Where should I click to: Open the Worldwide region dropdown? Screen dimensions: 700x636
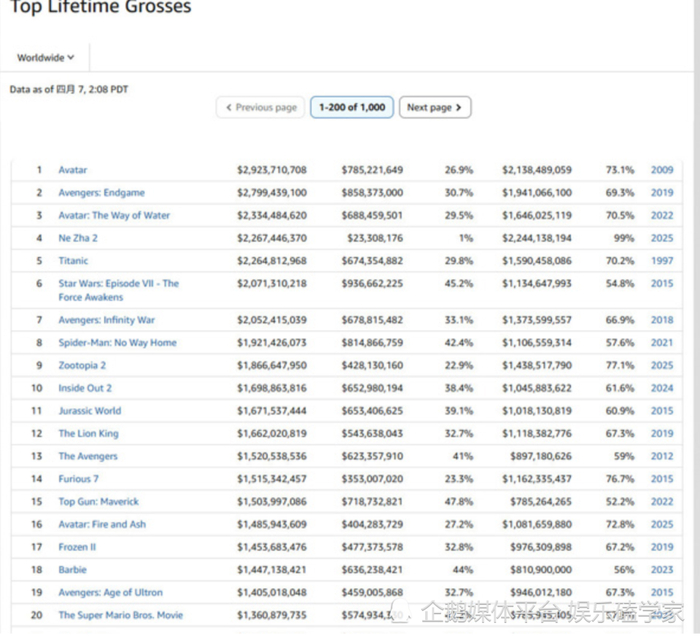coord(46,58)
